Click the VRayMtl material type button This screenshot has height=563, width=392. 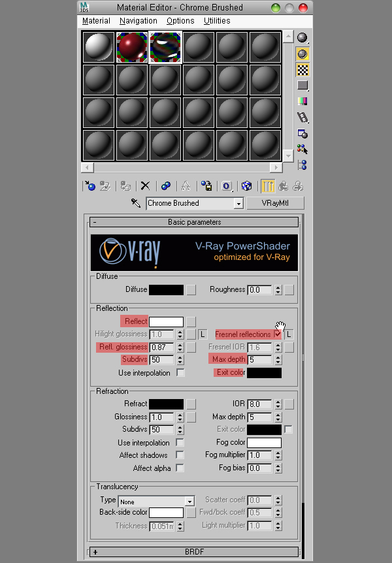[275, 203]
